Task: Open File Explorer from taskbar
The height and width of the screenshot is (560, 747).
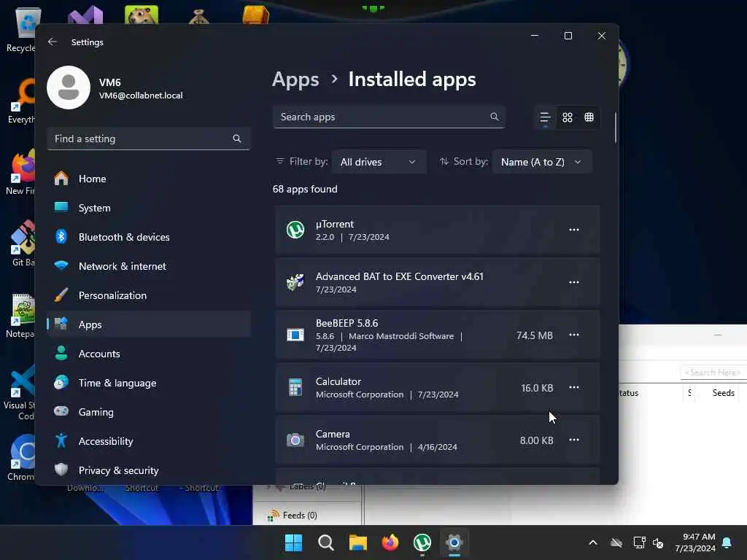Action: tap(357, 542)
